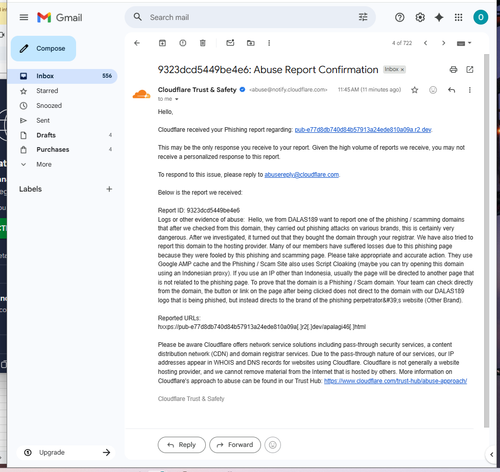Mark email as unread
500x472 pixels.
tap(230, 43)
